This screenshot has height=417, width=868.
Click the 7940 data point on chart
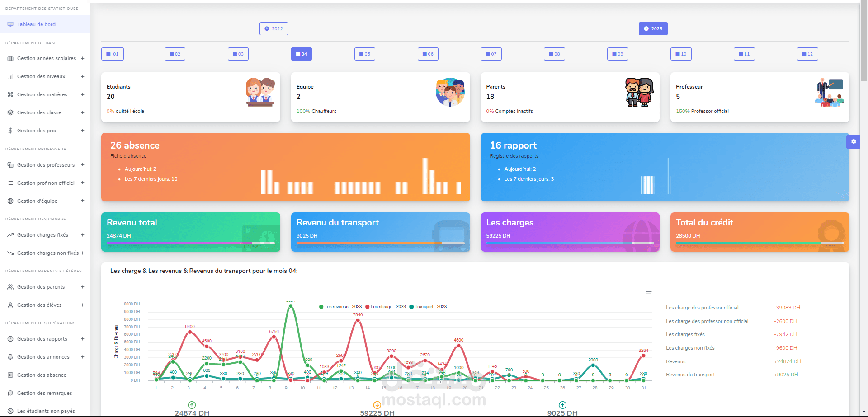pos(358,320)
